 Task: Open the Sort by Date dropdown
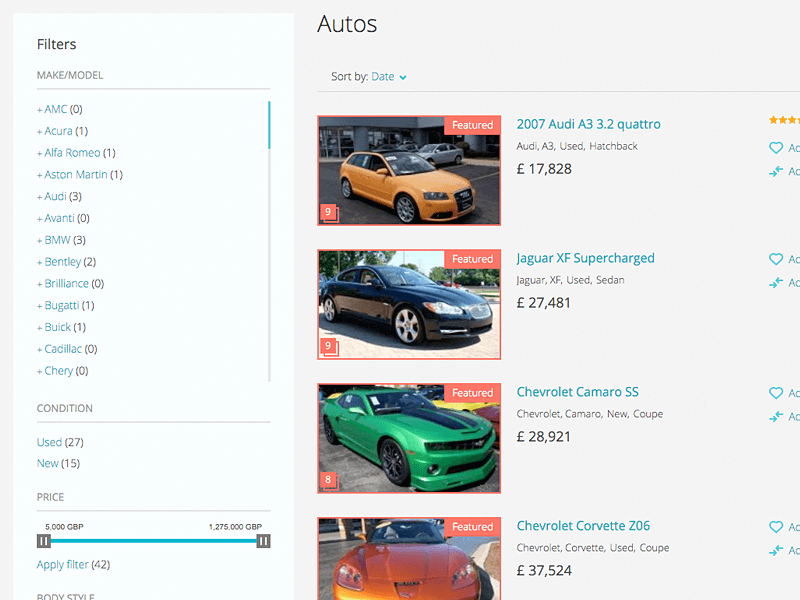pyautogui.click(x=388, y=77)
